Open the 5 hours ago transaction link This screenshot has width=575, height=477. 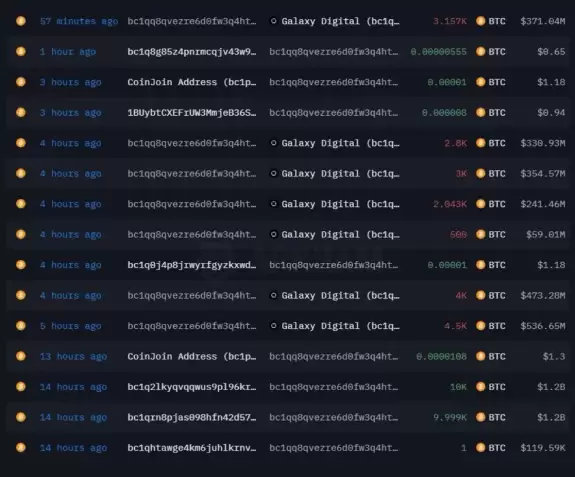pyautogui.click(x=70, y=326)
